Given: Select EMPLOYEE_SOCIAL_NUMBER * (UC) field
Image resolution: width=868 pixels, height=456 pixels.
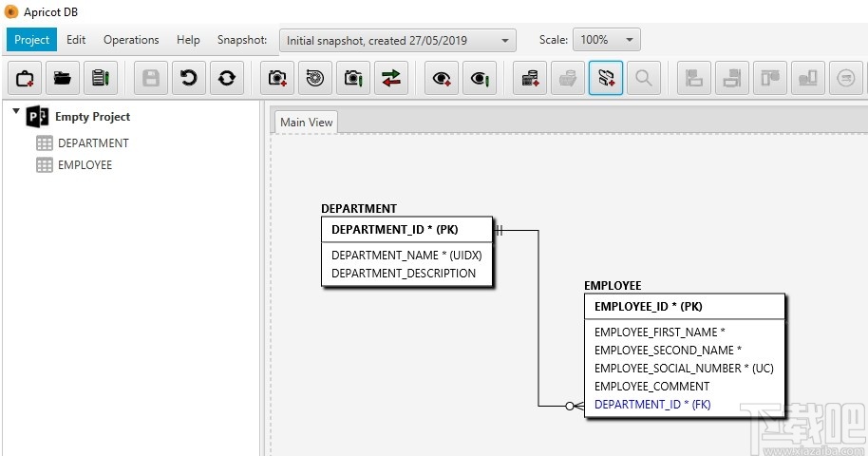Looking at the screenshot, I should point(684,369).
